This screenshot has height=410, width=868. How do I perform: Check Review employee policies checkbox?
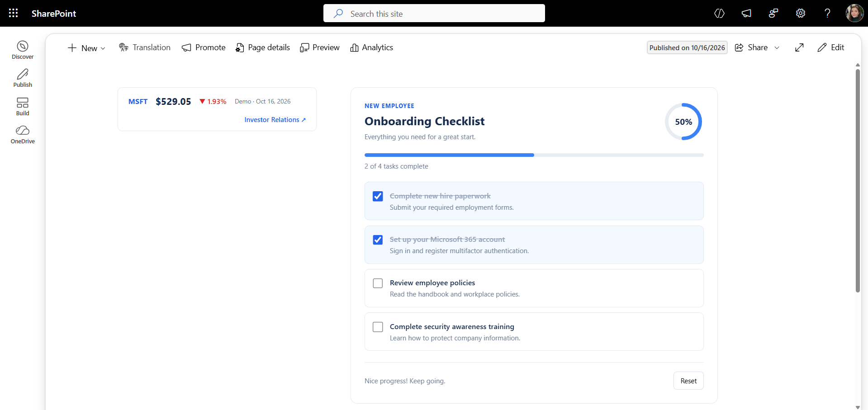pyautogui.click(x=378, y=283)
